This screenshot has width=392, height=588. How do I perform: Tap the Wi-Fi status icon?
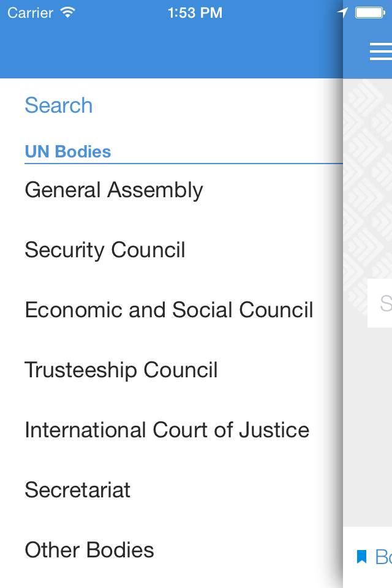[68, 12]
